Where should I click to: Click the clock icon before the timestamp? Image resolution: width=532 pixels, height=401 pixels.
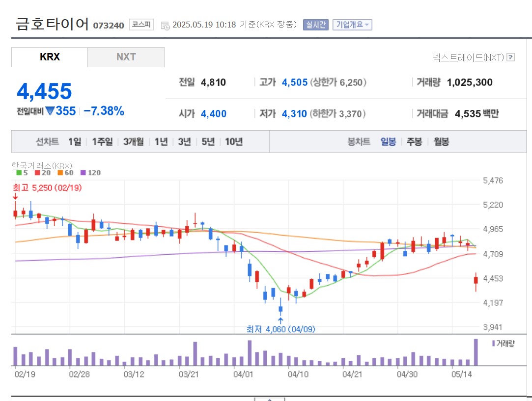tap(165, 25)
